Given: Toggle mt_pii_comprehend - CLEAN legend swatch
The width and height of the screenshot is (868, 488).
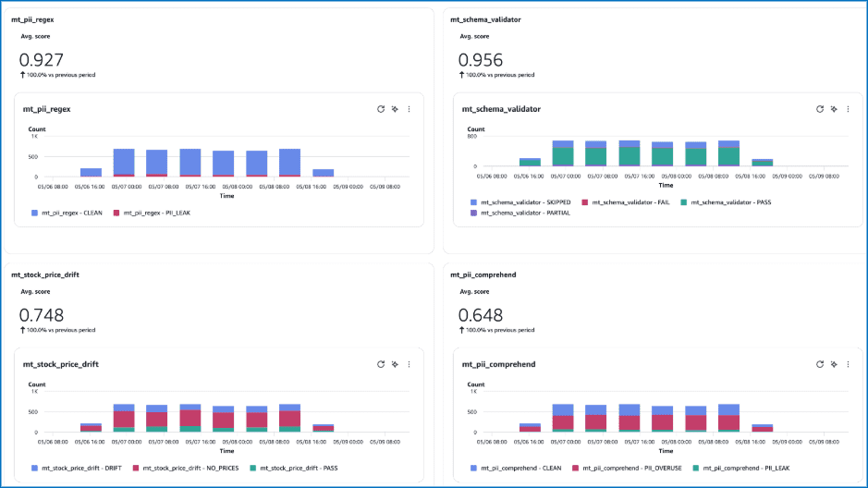Looking at the screenshot, I should pyautogui.click(x=473, y=468).
